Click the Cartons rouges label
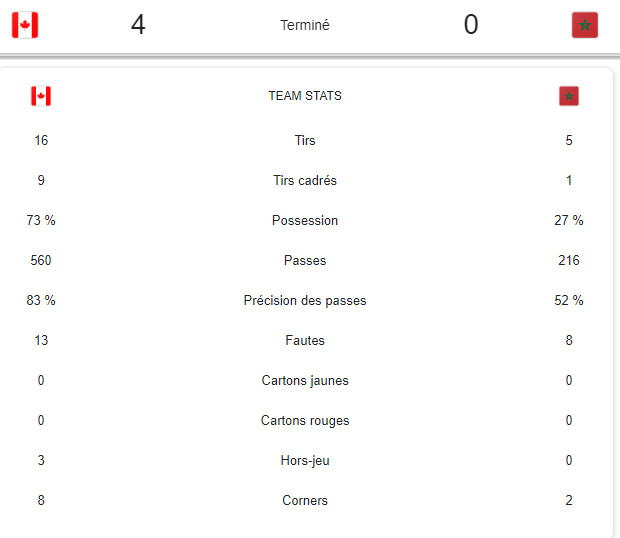The image size is (620, 538). point(305,421)
